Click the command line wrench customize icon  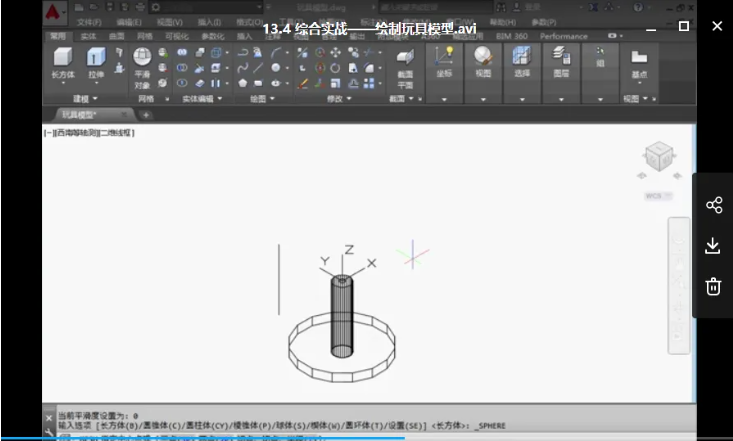tap(49, 433)
